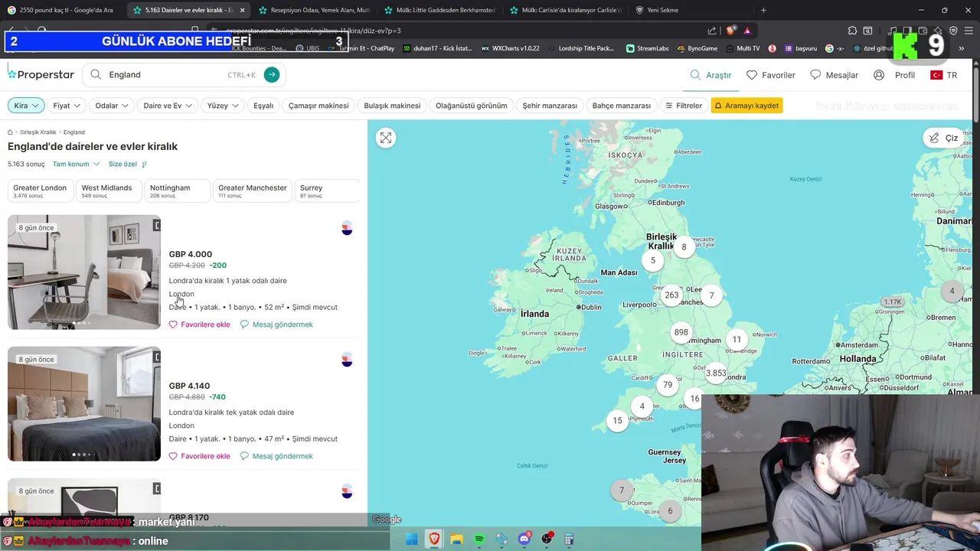
Task: Toggle the Olağanüstü görünüm filter chip
Action: [x=472, y=106]
